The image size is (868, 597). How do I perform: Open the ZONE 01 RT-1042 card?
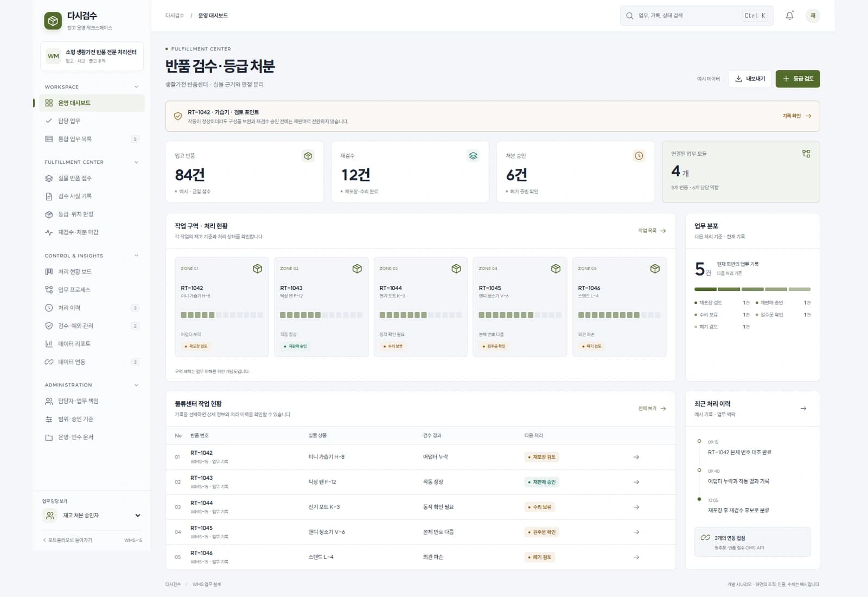point(222,307)
